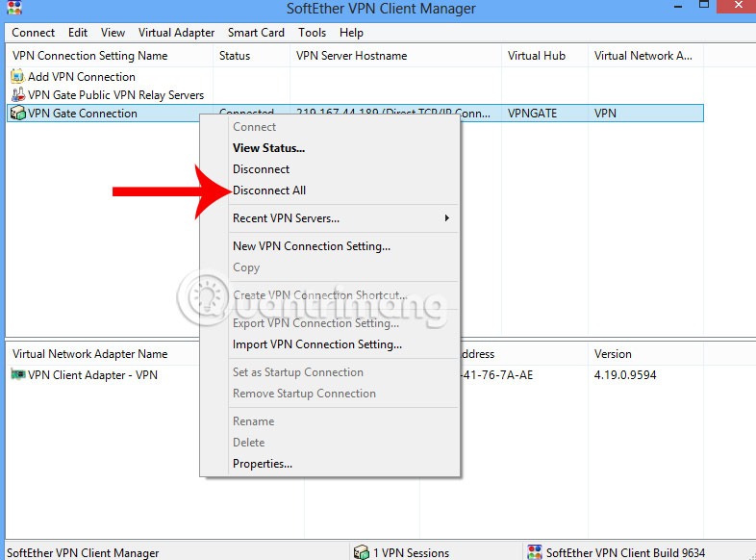
Task: Open the Virtual Adapter menu
Action: pos(176,33)
